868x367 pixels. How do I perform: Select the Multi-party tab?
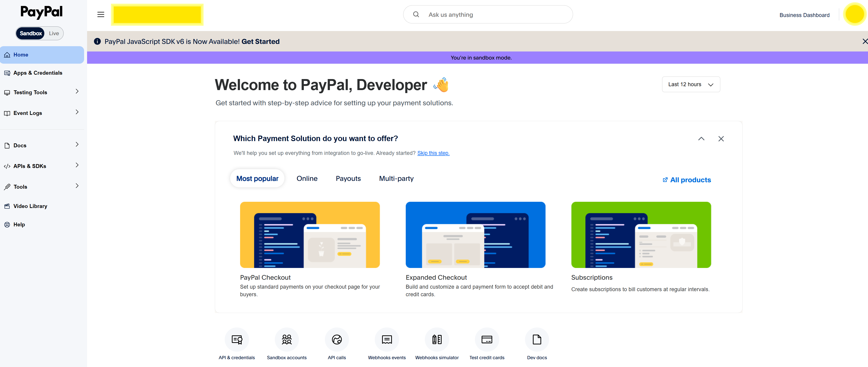[396, 179]
